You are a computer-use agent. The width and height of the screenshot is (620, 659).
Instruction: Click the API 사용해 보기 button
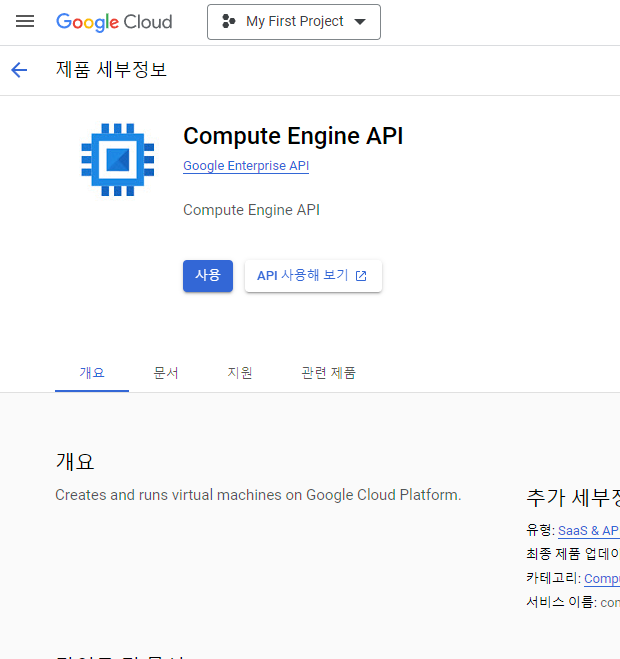(313, 276)
